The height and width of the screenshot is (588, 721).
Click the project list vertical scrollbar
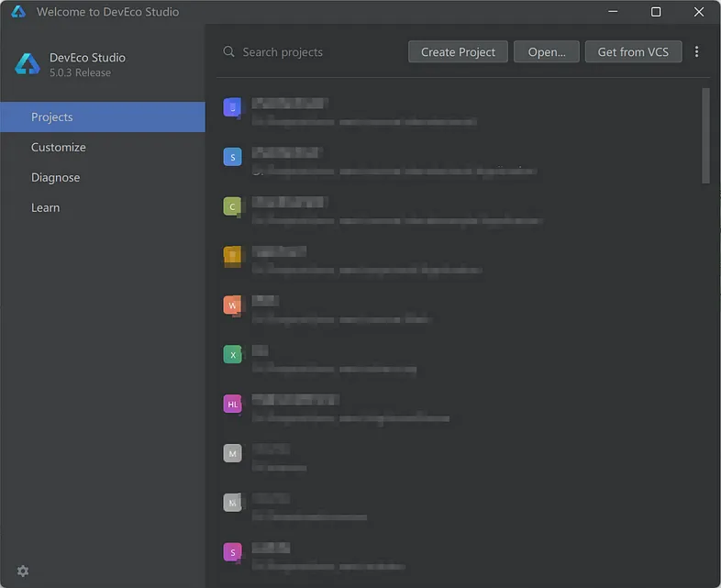coord(705,136)
